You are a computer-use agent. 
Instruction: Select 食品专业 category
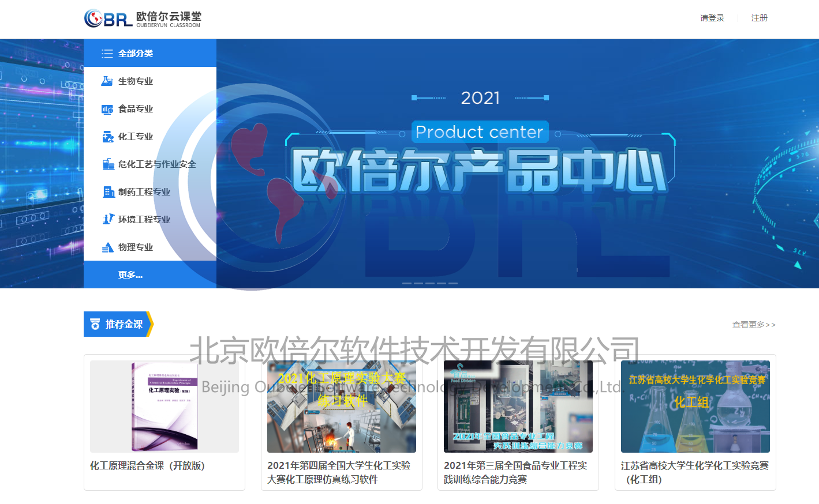pos(150,108)
